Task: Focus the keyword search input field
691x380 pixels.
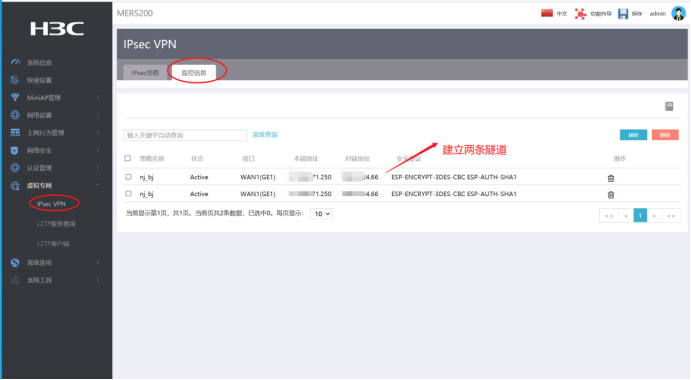Action: click(x=185, y=135)
